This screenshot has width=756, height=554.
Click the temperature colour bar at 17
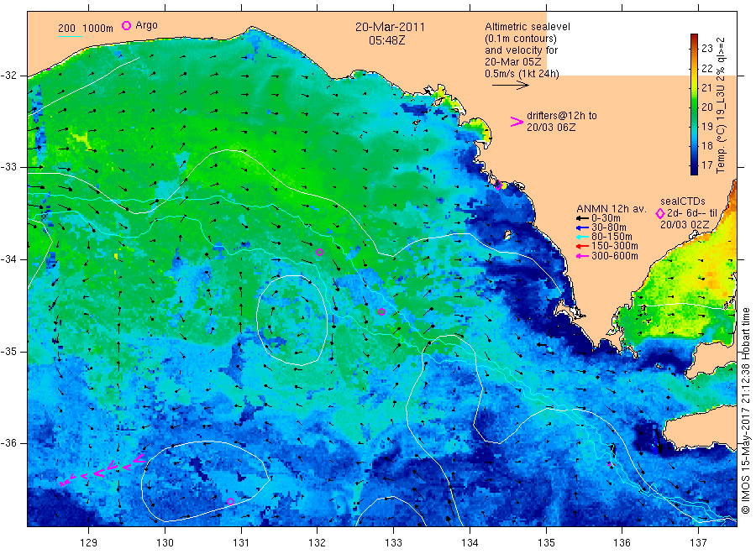click(695, 165)
